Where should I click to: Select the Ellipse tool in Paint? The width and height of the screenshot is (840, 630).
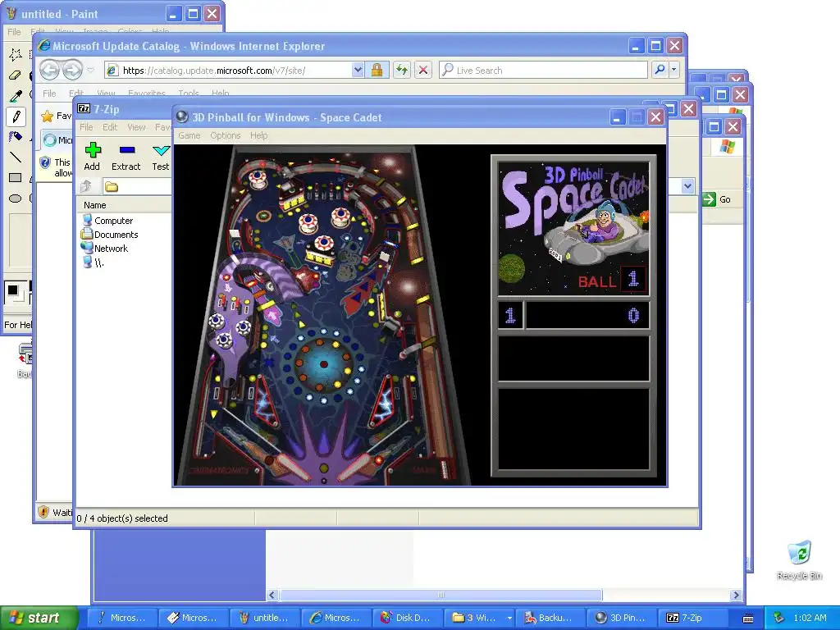click(16, 199)
